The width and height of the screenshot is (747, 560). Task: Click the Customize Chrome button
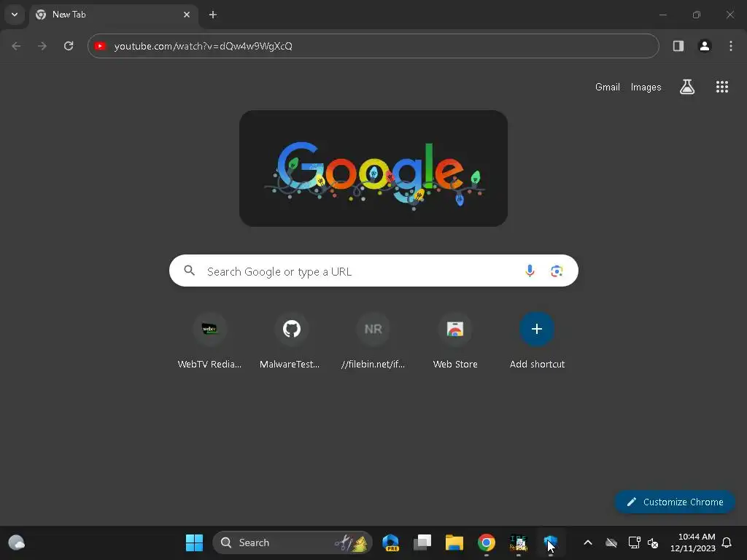(x=675, y=502)
